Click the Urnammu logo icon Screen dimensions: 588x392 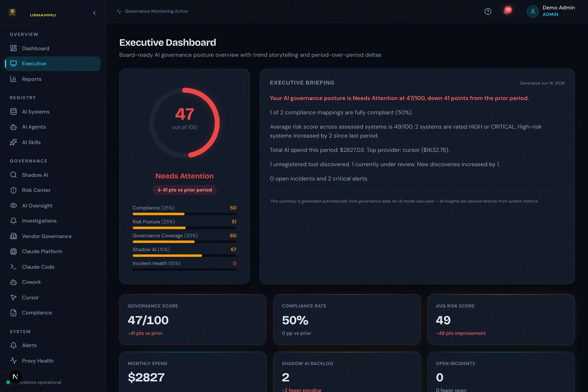12,12
